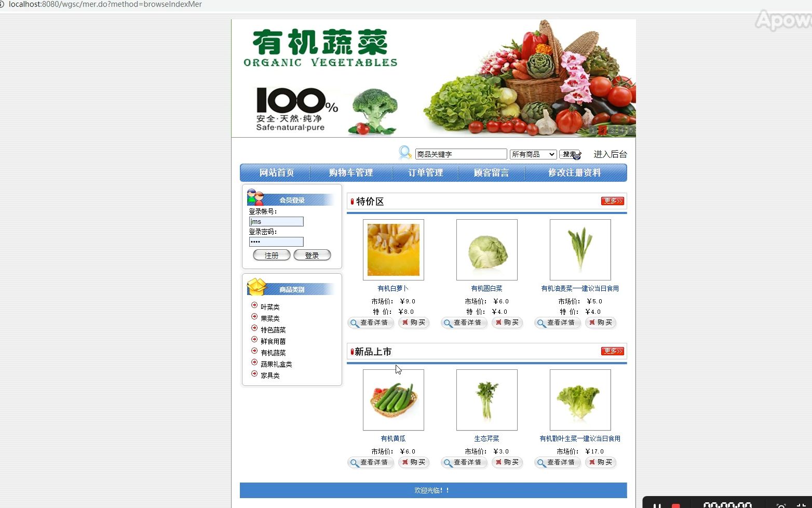Click 更多 in the 特价区 header
The width and height of the screenshot is (812, 508).
pyautogui.click(x=613, y=201)
